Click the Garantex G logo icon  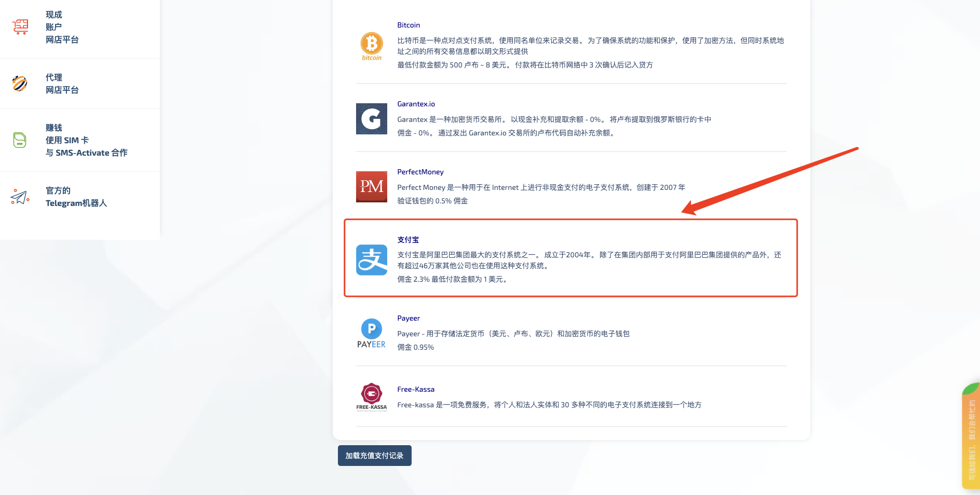[372, 119]
